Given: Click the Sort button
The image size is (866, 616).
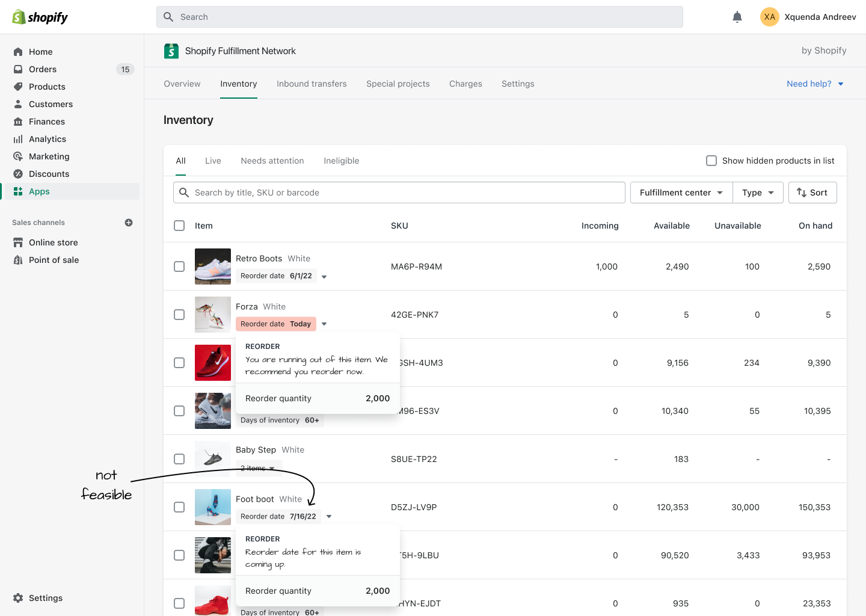Looking at the screenshot, I should [x=812, y=192].
